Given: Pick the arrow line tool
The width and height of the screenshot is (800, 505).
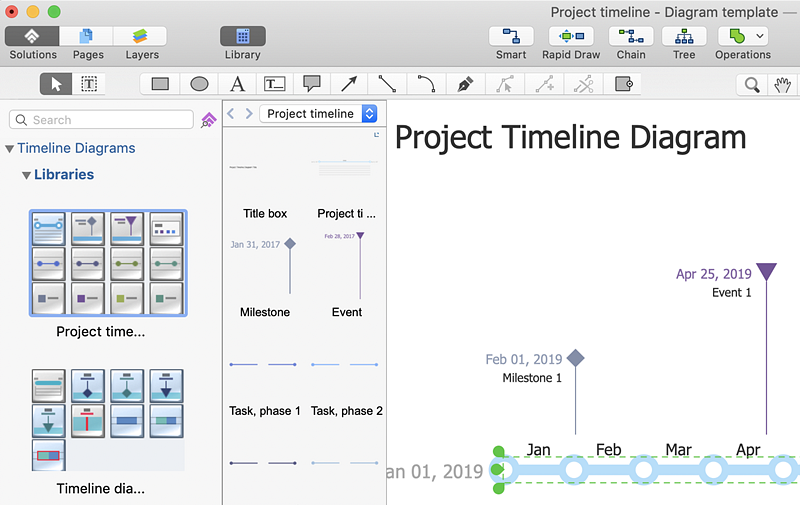Looking at the screenshot, I should [349, 84].
